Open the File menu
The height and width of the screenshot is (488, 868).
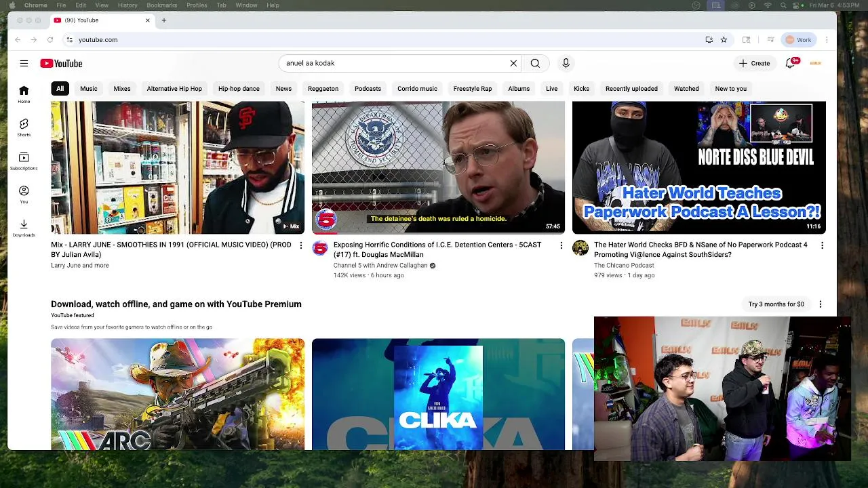61,5
